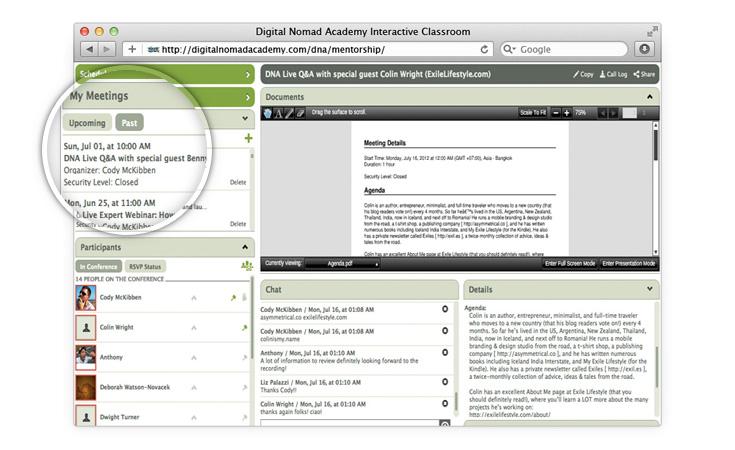Click the Details panel scrollbar
This screenshot has width=735, height=450.
click(x=657, y=360)
